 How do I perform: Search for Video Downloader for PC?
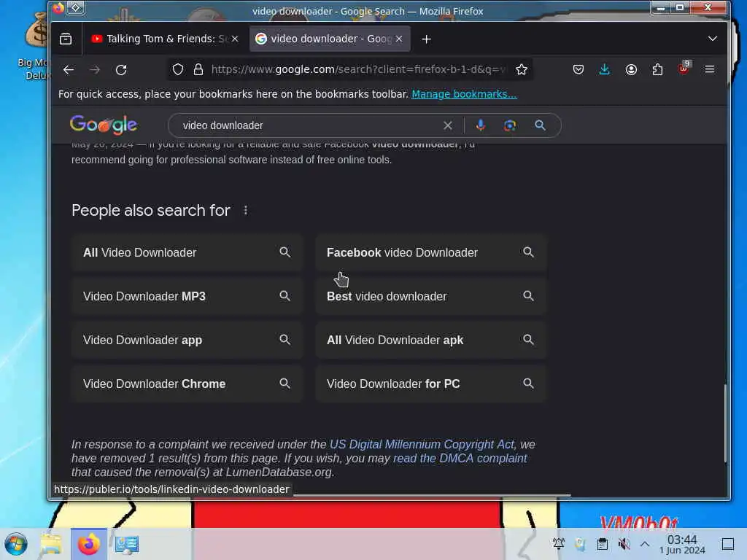(x=430, y=384)
